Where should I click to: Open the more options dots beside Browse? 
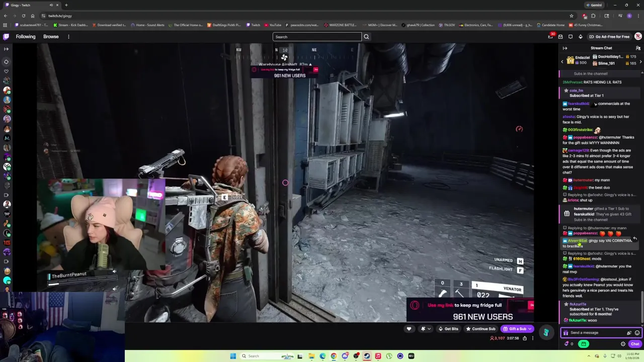[68, 37]
